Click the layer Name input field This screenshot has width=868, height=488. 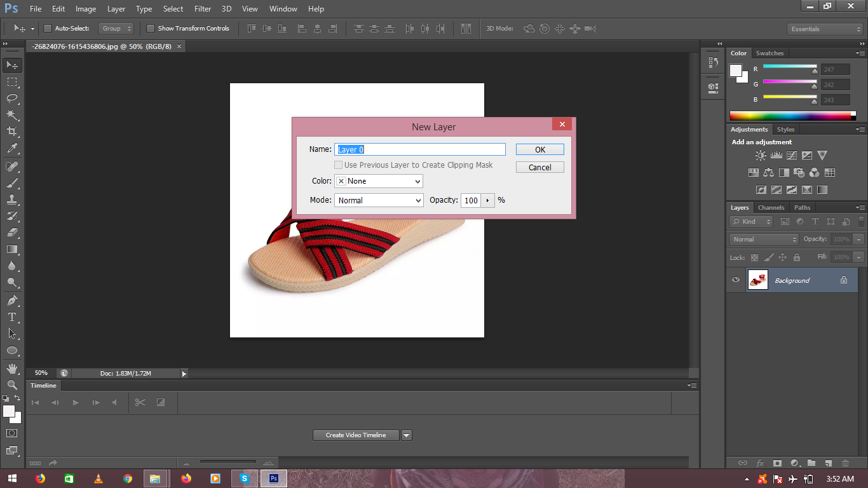click(x=420, y=149)
